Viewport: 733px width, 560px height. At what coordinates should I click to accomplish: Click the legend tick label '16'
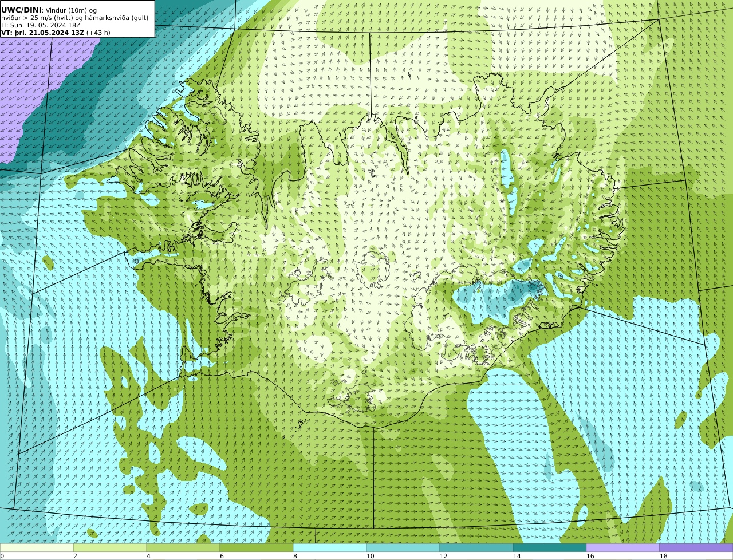[590, 556]
